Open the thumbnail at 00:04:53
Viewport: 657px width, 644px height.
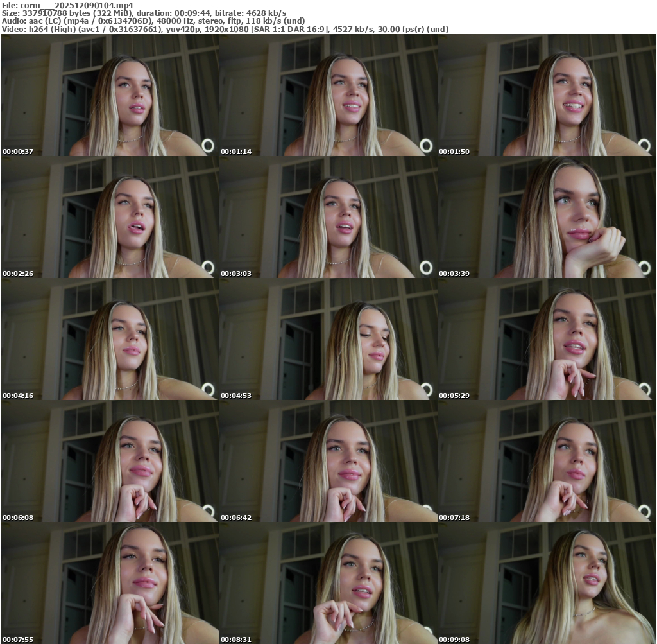328,339
